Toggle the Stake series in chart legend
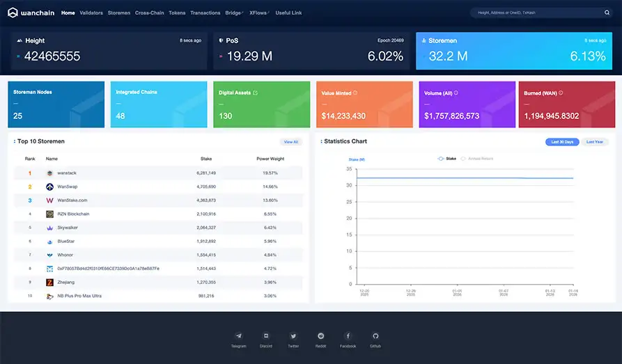 (446, 159)
